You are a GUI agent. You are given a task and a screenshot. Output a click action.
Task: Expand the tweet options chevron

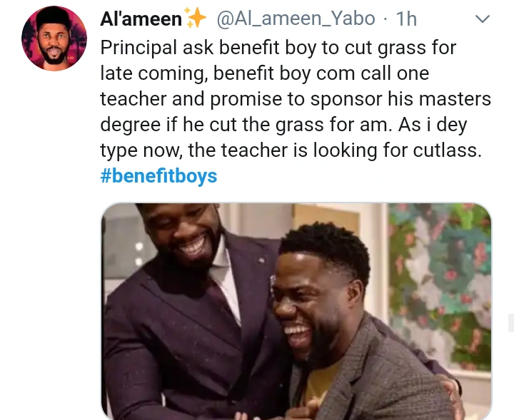click(482, 19)
